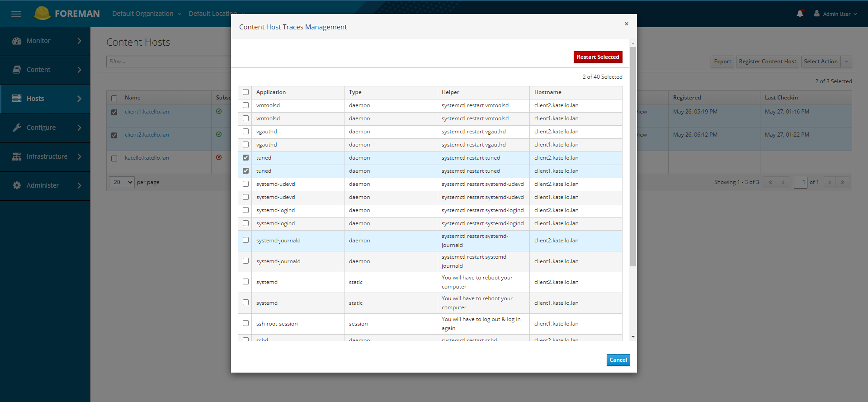Image resolution: width=868 pixels, height=402 pixels.
Task: Open the Infrastructure sidebar menu
Action: [45, 156]
